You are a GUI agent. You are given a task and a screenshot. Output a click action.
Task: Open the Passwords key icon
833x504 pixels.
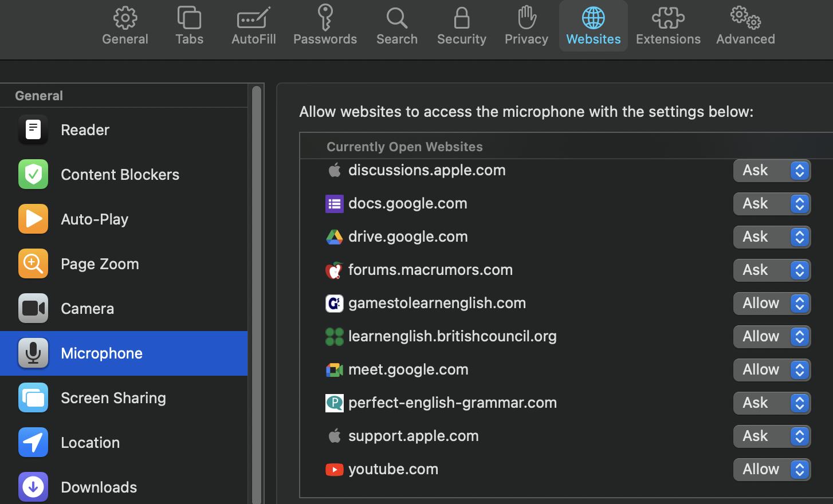tap(325, 17)
